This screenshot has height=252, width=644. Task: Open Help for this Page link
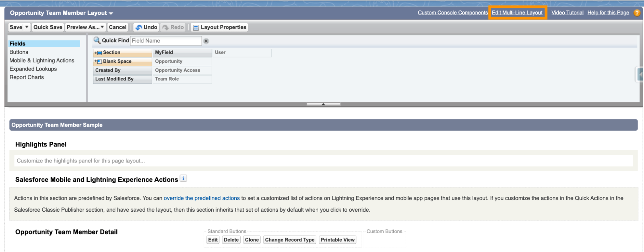(608, 13)
